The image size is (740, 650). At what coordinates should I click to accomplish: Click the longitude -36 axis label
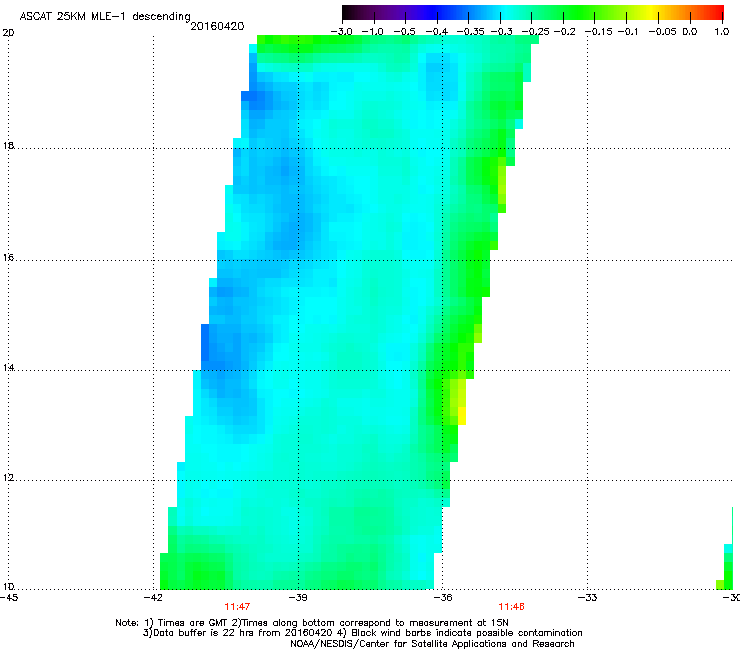point(443,598)
